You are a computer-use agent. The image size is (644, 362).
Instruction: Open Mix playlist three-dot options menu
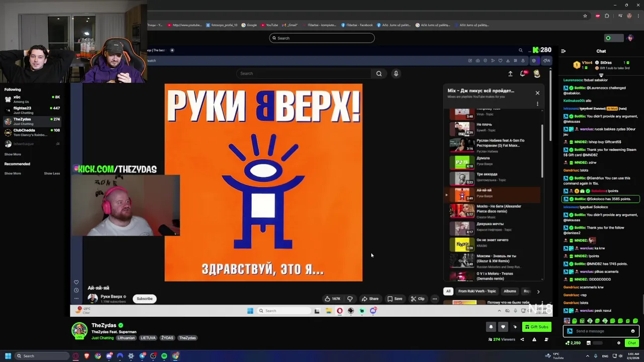pos(537,104)
